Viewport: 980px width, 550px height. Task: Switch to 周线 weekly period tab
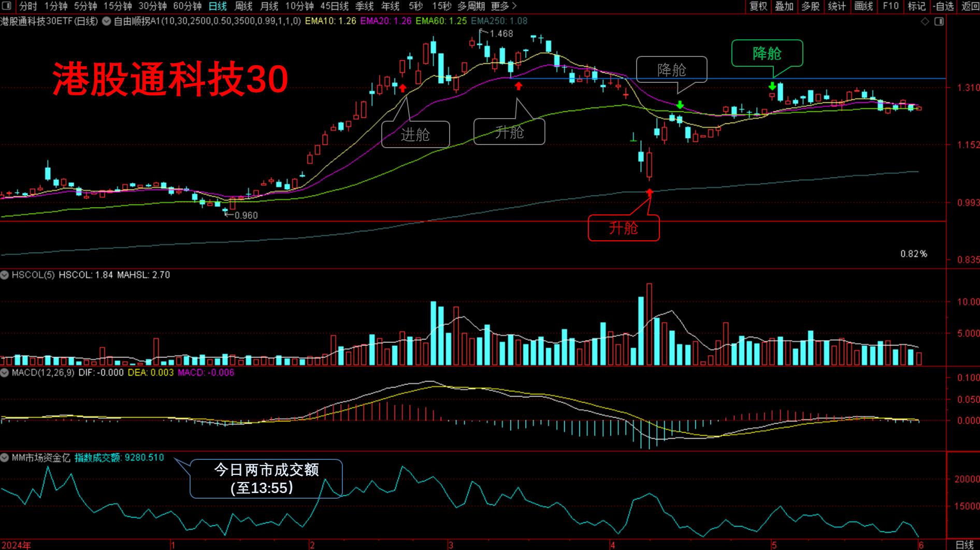tap(243, 6)
